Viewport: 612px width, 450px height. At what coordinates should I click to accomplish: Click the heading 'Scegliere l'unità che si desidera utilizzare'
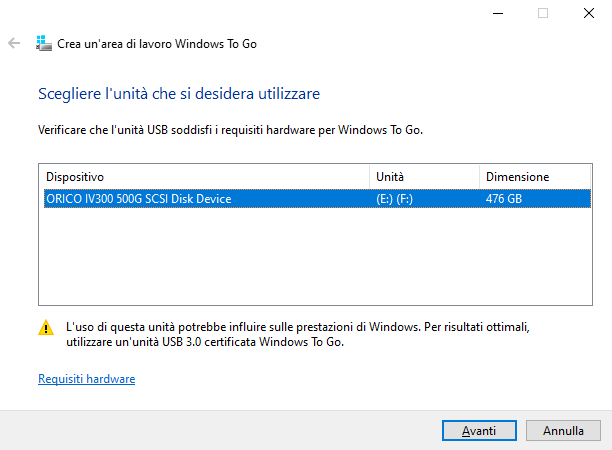pos(179,94)
